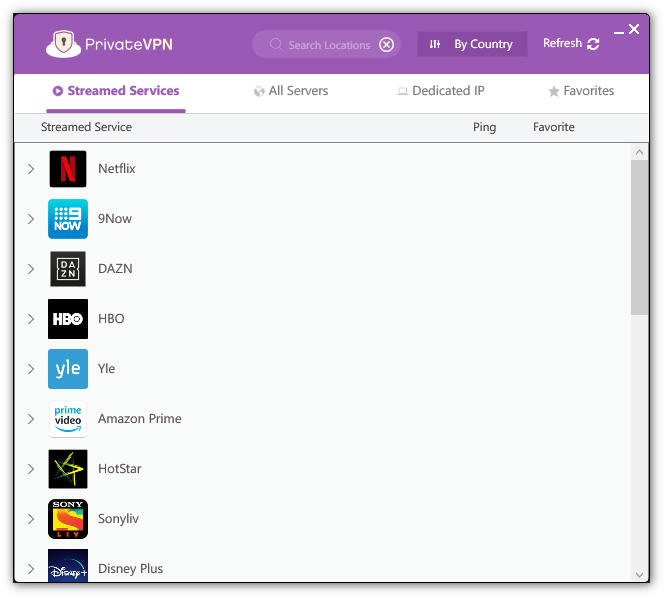The width and height of the screenshot is (664, 597).
Task: Expand the Netflix server list
Action: (x=31, y=169)
